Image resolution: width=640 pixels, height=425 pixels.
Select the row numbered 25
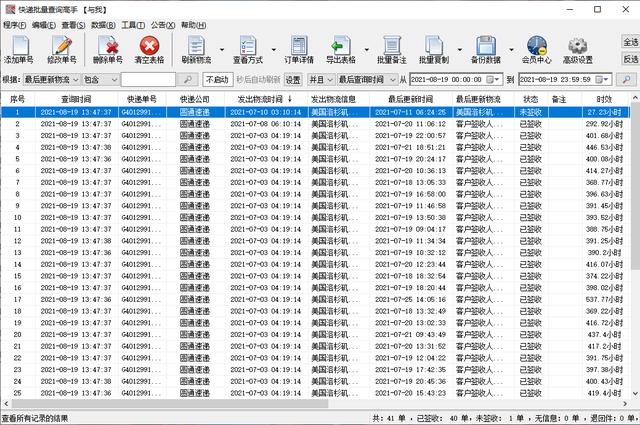click(314, 393)
